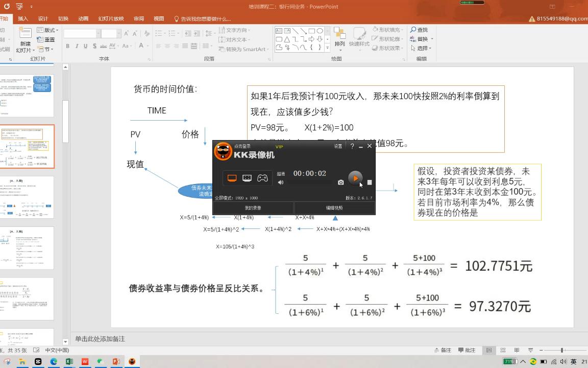Select full-screen recording mode in KK录像机
Screen dimensions: 588x368
[232, 177]
